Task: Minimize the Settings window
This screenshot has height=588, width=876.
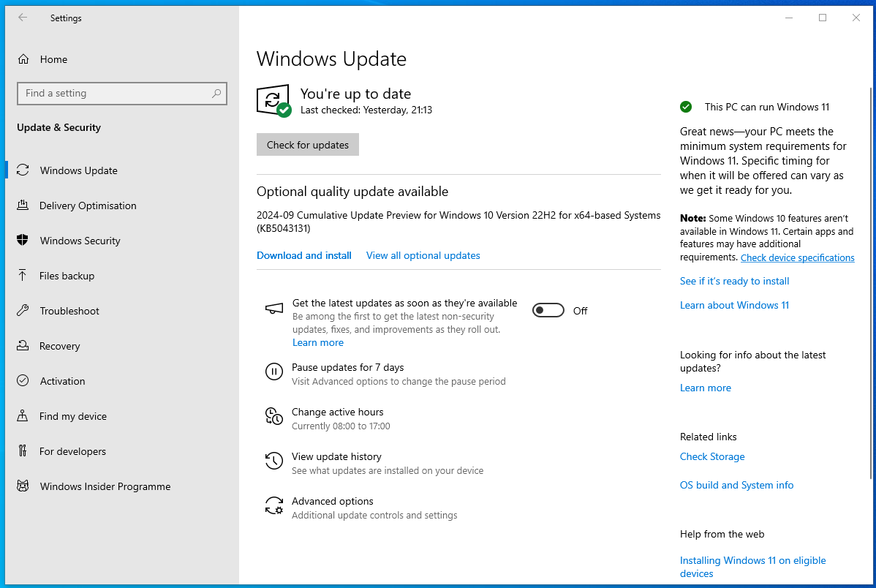Action: pyautogui.click(x=789, y=18)
